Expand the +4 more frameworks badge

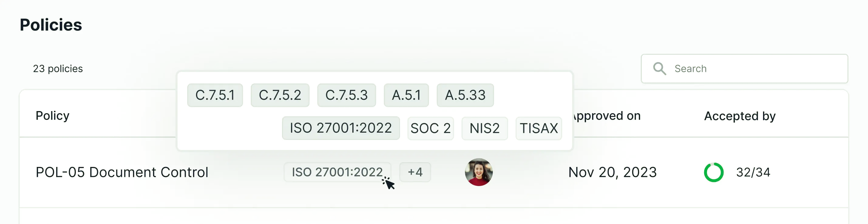point(415,172)
